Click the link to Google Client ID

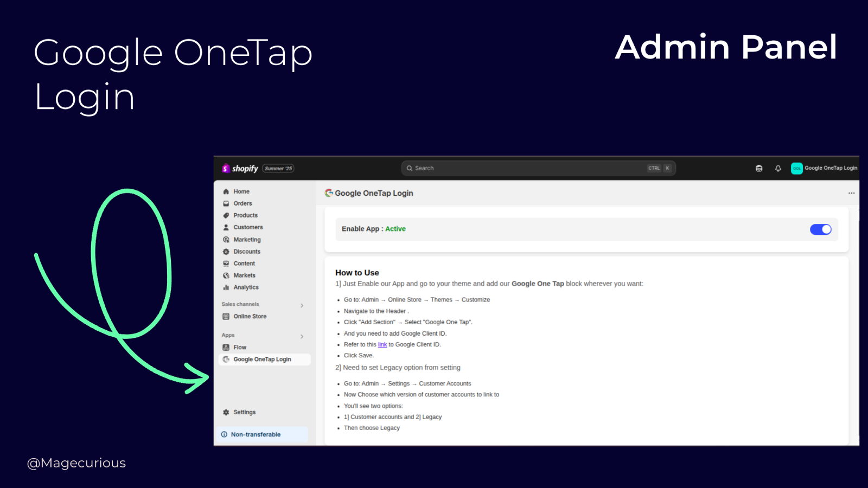(x=382, y=344)
